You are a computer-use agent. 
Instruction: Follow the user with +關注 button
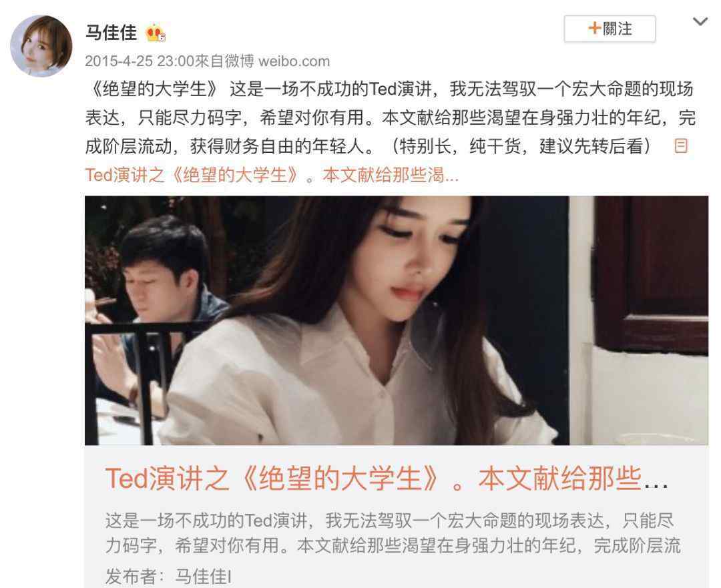point(610,29)
